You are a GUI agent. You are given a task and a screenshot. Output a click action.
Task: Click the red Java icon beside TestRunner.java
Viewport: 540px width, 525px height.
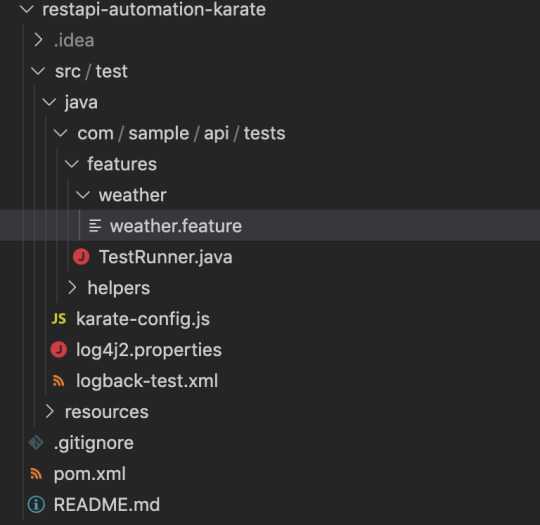pyautogui.click(x=81, y=257)
